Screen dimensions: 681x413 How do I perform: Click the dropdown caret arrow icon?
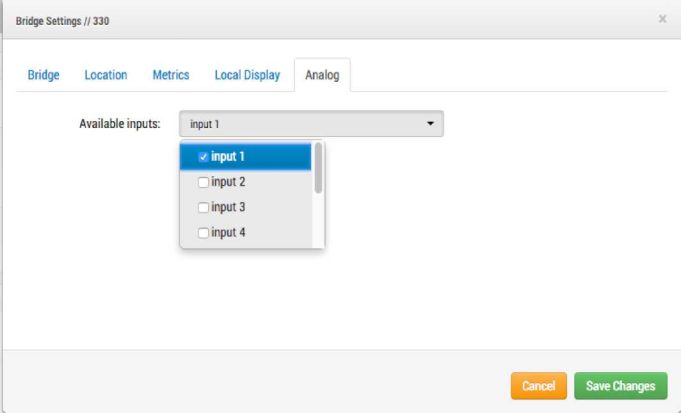(x=430, y=124)
